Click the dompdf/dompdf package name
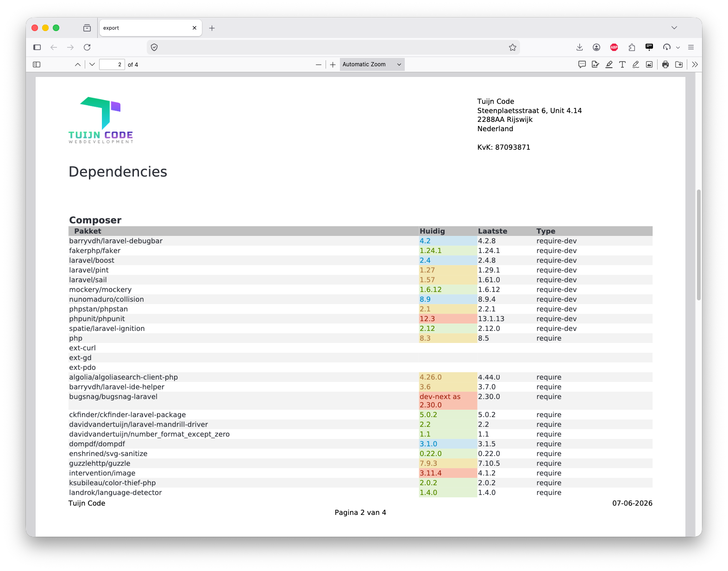 [97, 444]
